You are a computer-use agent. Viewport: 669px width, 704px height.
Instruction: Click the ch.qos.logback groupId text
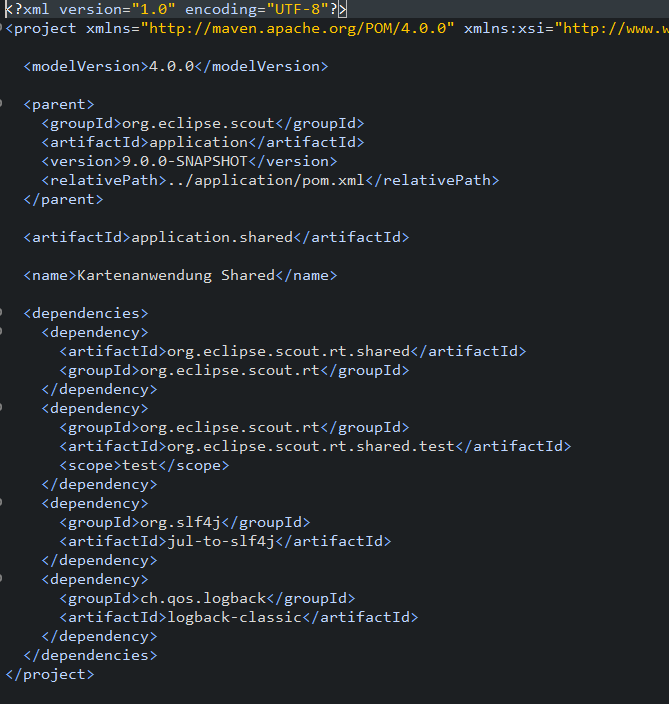click(203, 598)
